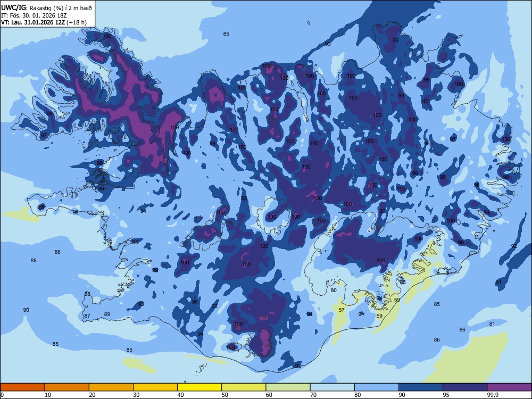
Task: Click the '57' humidity value on the map
Action: tap(342, 310)
